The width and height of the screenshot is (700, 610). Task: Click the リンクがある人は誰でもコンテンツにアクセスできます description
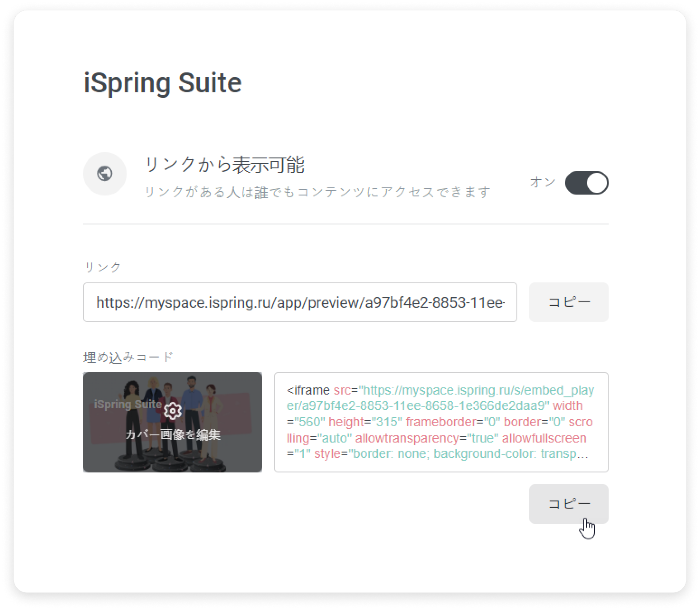(x=317, y=192)
